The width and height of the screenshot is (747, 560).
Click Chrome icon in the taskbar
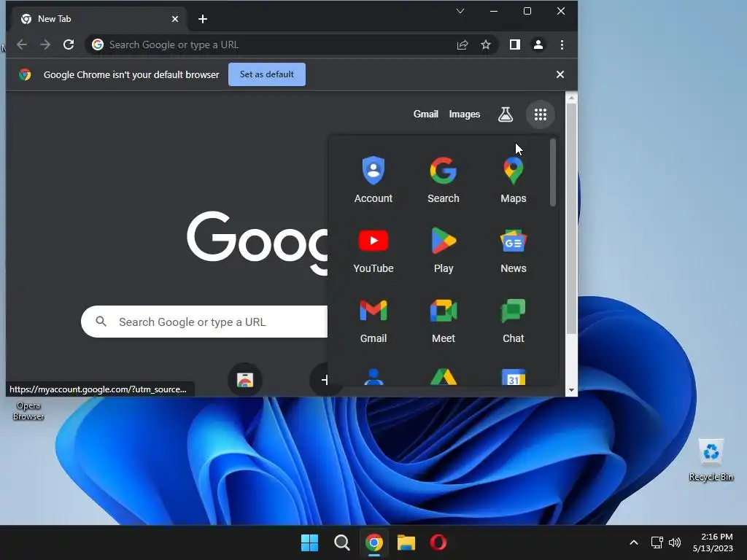pos(374,542)
